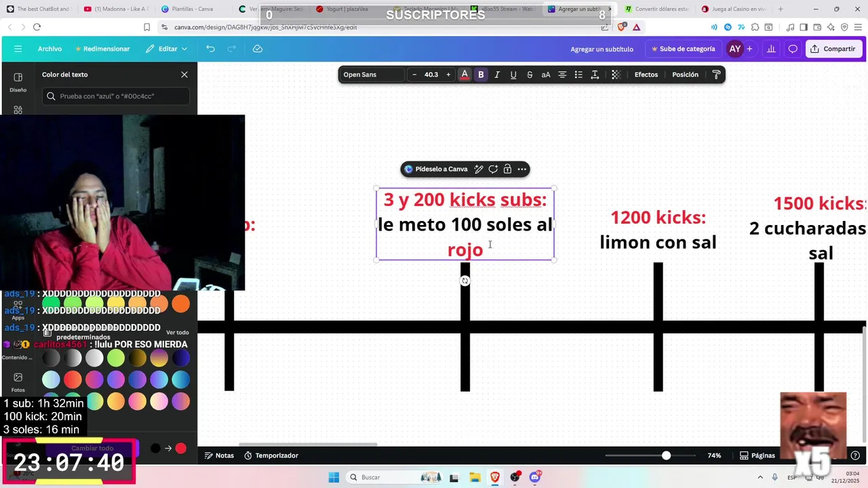Lock the selected text element
The image size is (868, 488).
[x=507, y=169]
